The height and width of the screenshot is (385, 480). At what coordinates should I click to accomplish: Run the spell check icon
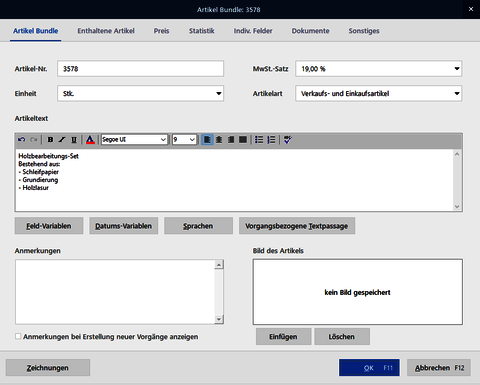coord(288,140)
